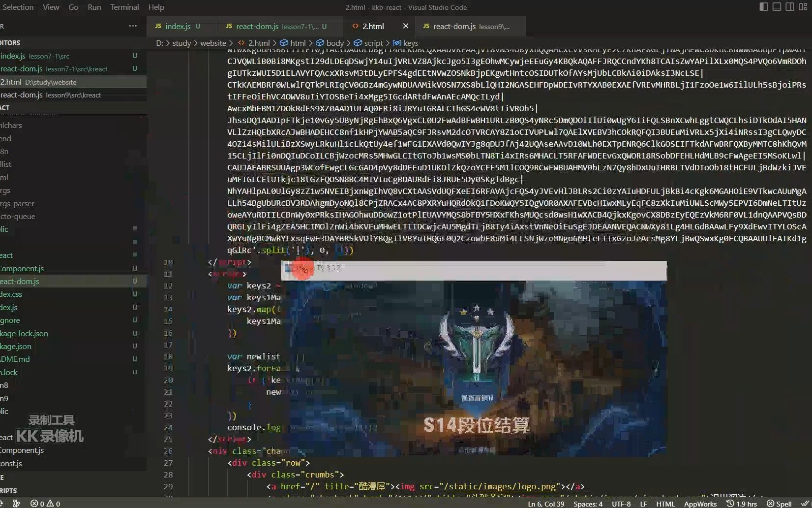Click the 'study' breadcrumb segment
The height and width of the screenshot is (508, 812).
[x=181, y=43]
